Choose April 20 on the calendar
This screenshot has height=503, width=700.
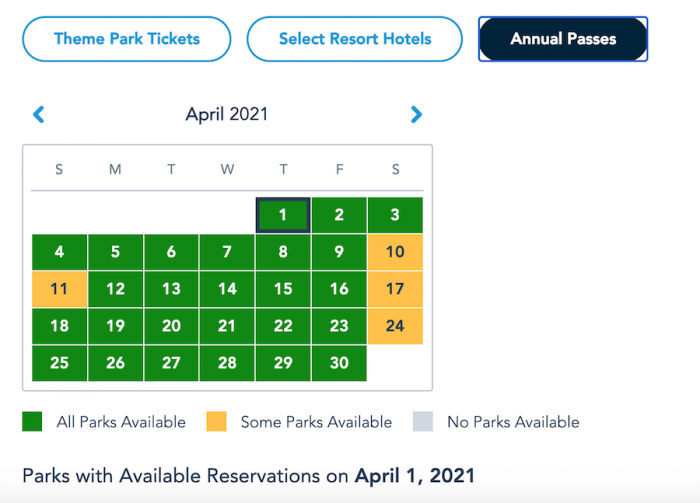tap(171, 326)
